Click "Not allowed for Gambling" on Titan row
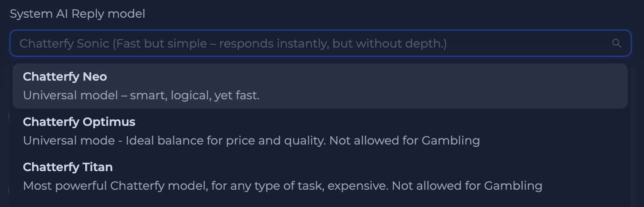 [x=467, y=186]
